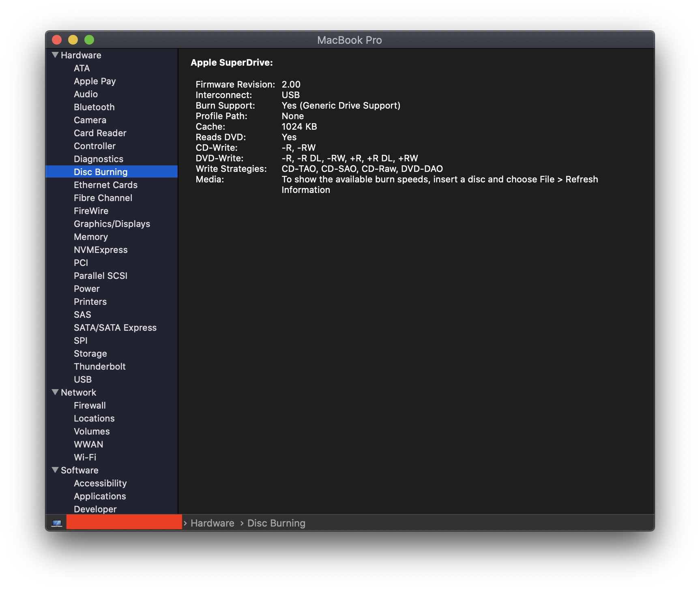
Task: Open Graphics/Displays information
Action: coord(112,224)
